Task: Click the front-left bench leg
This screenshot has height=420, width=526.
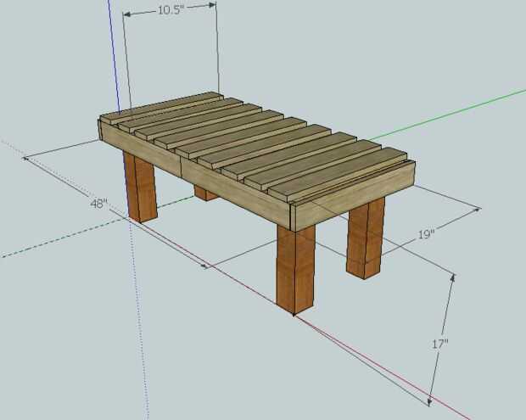Action: (140, 187)
